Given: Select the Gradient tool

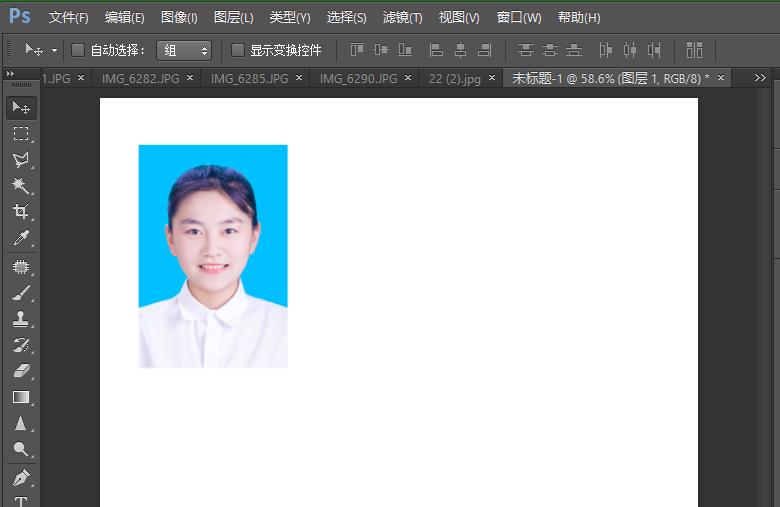Looking at the screenshot, I should pos(21,397).
